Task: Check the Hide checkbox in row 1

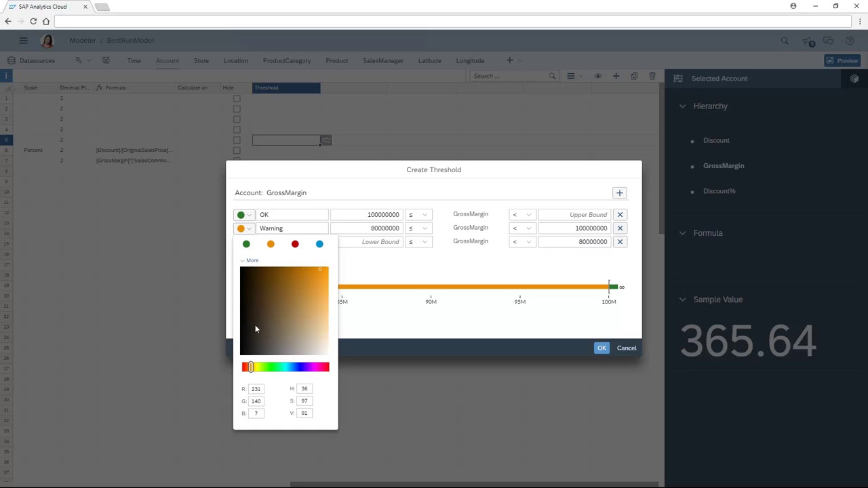Action: coord(237,98)
